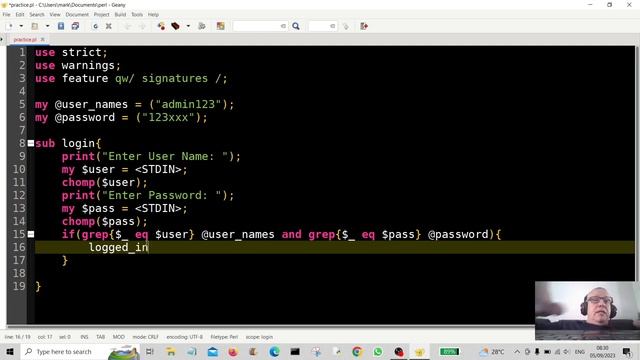
Task: Click the New file toolbar icon
Action: pyautogui.click(x=10, y=26)
